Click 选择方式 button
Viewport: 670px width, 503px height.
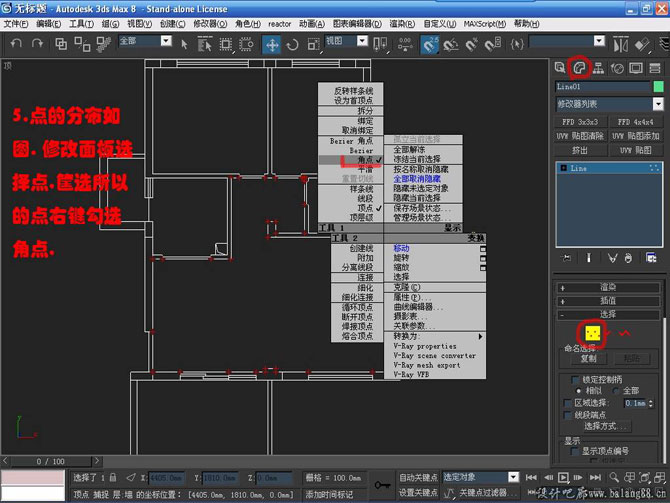click(x=604, y=426)
